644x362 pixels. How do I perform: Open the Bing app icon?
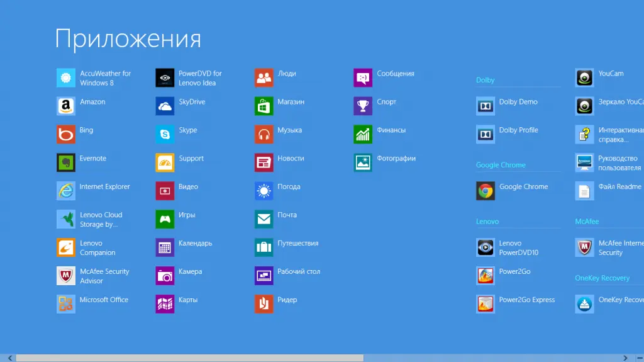(65, 135)
